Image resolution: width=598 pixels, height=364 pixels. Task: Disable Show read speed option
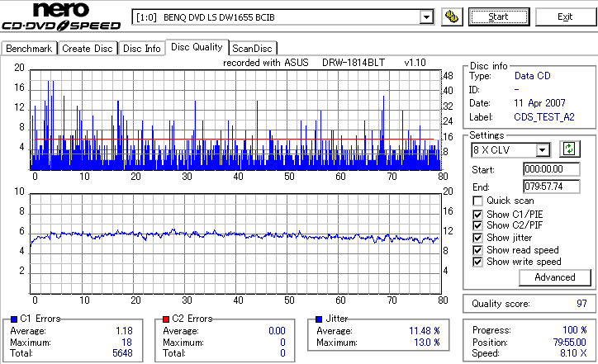477,250
